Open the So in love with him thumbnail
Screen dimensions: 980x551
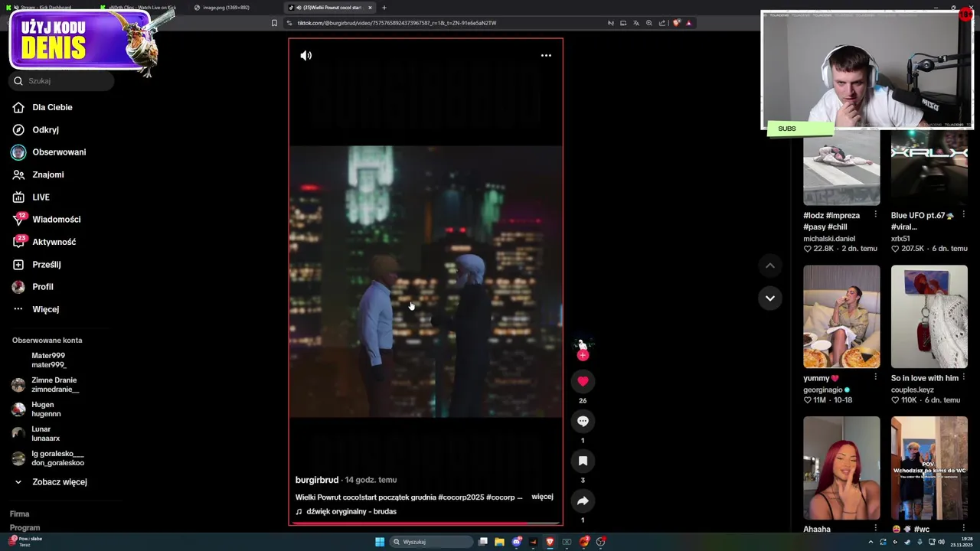click(929, 317)
